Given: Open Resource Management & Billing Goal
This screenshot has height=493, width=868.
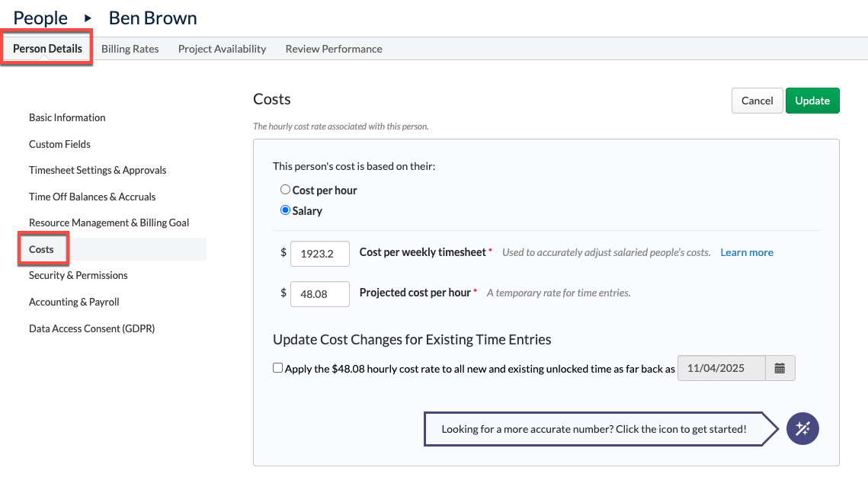Looking at the screenshot, I should (x=109, y=222).
